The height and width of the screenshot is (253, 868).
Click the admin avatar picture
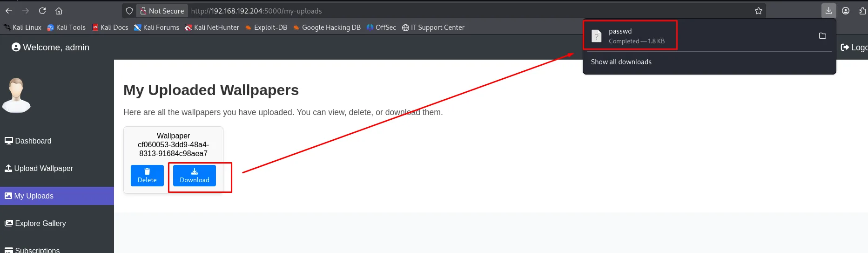(17, 95)
